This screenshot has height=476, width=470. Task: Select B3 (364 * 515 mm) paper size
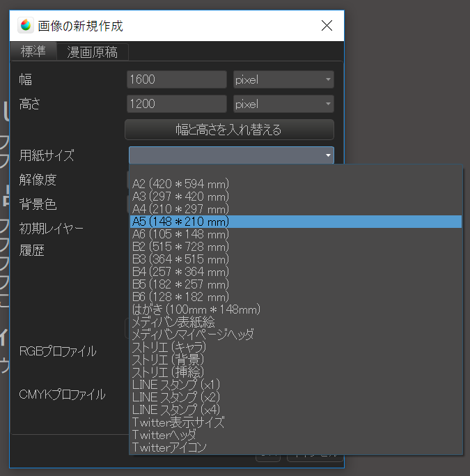(x=296, y=259)
